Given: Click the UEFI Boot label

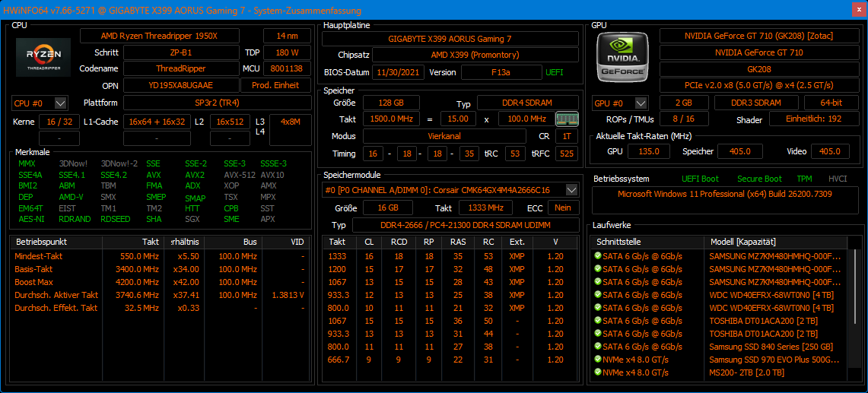Looking at the screenshot, I should click(700, 179).
